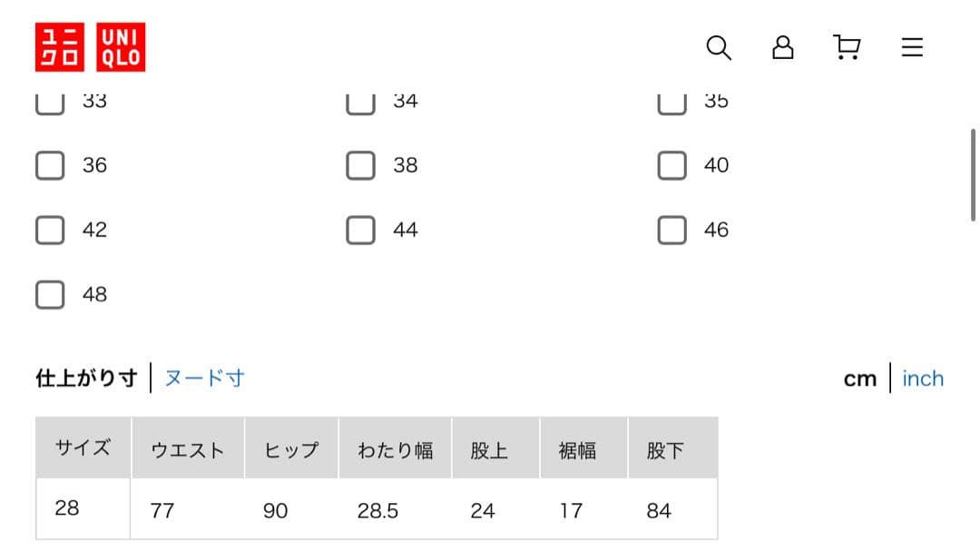
Task: Tick the size 40 checkbox
Action: pos(671,165)
